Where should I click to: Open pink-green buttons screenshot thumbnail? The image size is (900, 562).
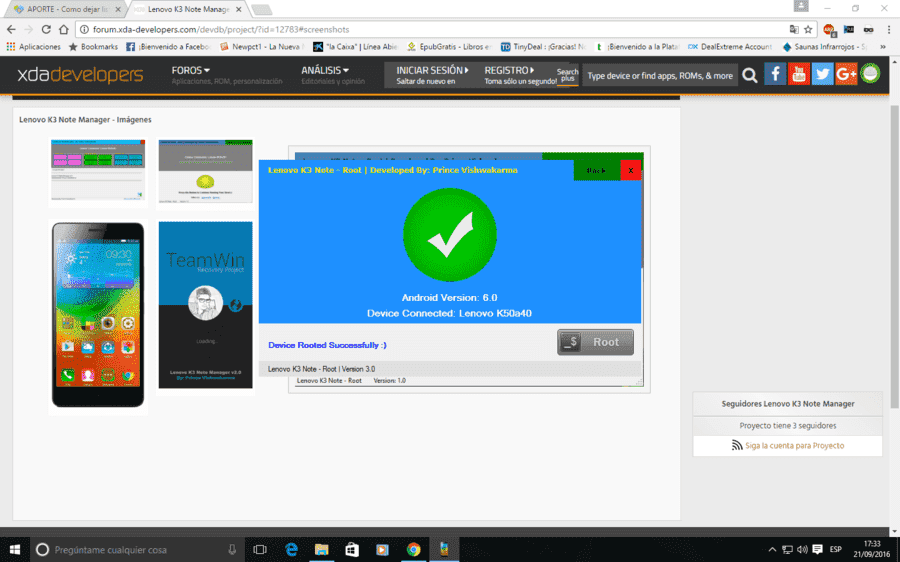coord(98,170)
